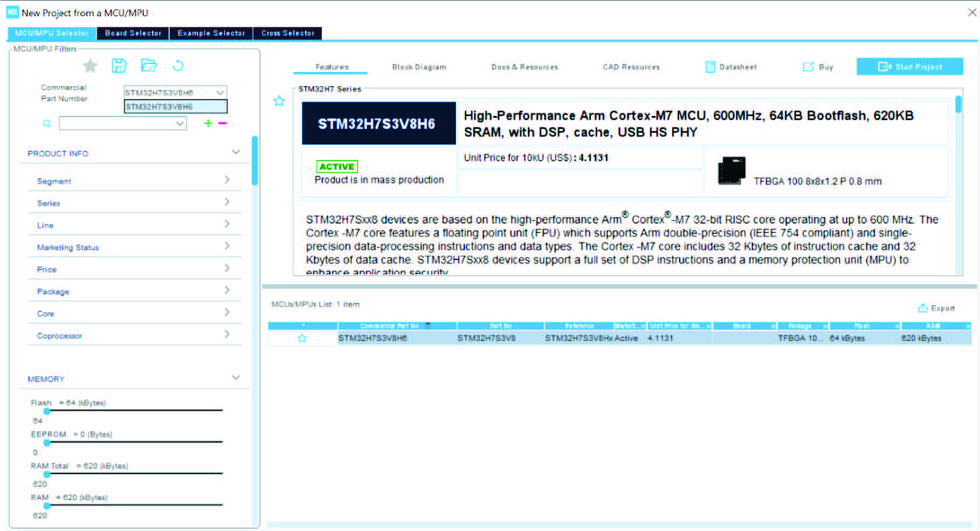Remove the Package column

(826, 326)
